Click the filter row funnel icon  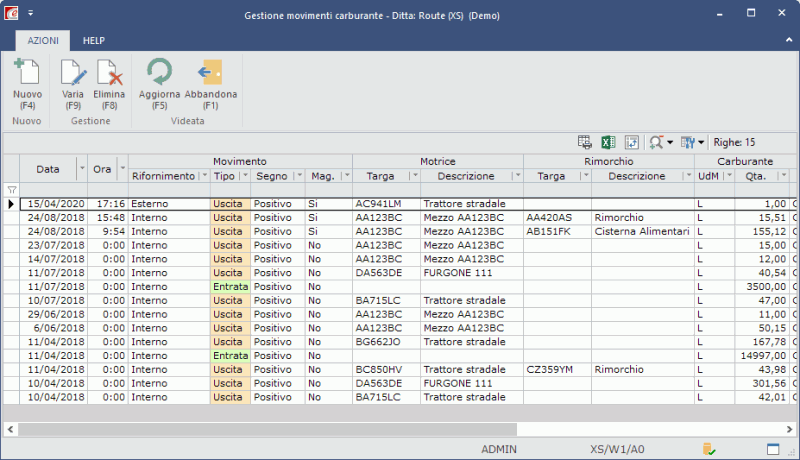point(12,190)
